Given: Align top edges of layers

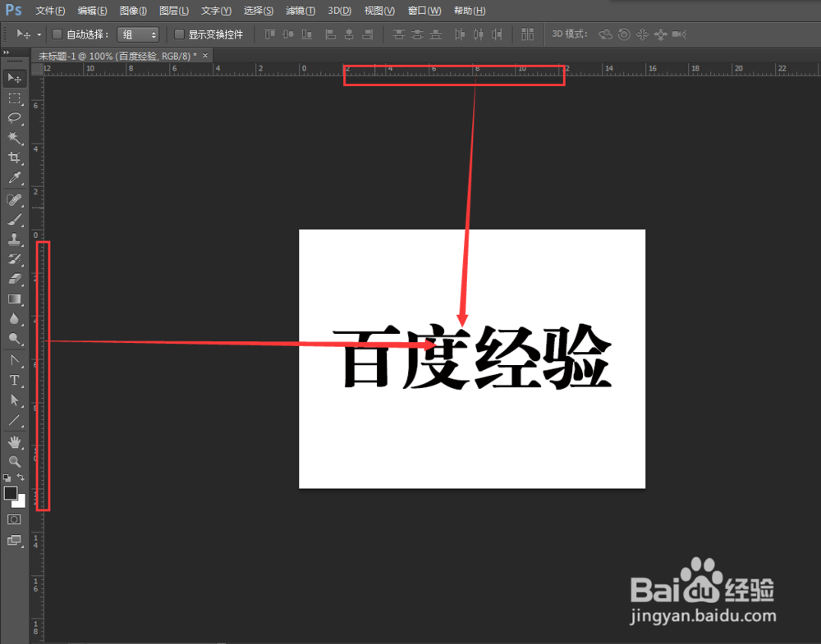Looking at the screenshot, I should [269, 34].
